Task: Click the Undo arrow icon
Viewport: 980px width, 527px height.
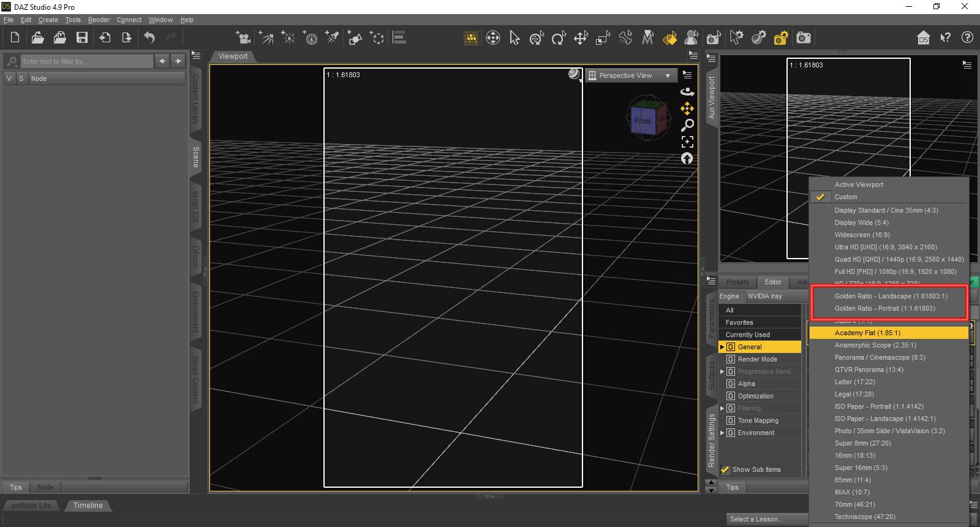Action: point(149,38)
